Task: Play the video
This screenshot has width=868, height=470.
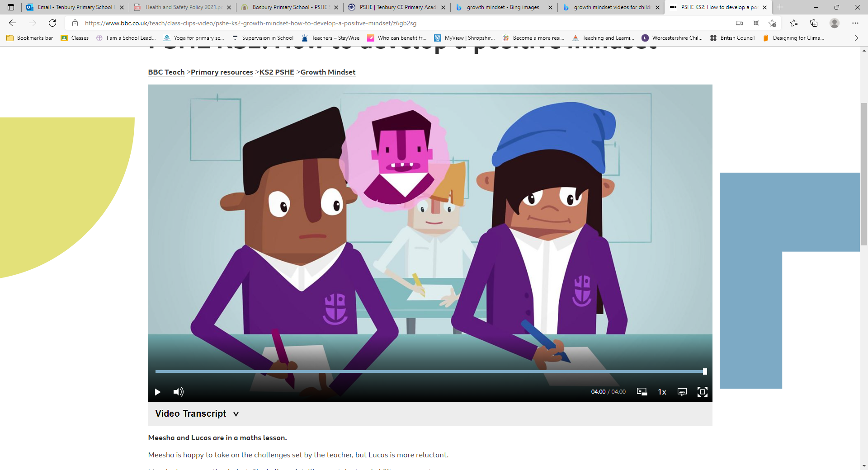Action: click(158, 392)
